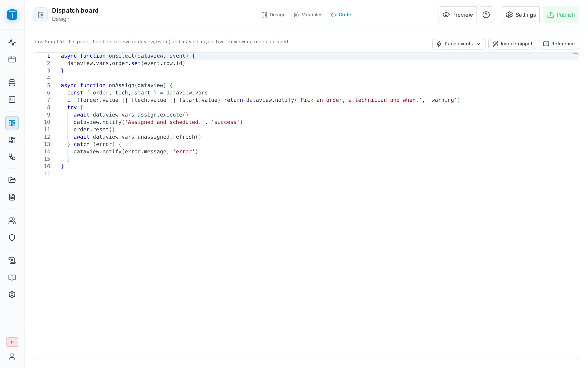Expand the Page events dropdown
This screenshot has height=368, width=588.
coord(459,44)
